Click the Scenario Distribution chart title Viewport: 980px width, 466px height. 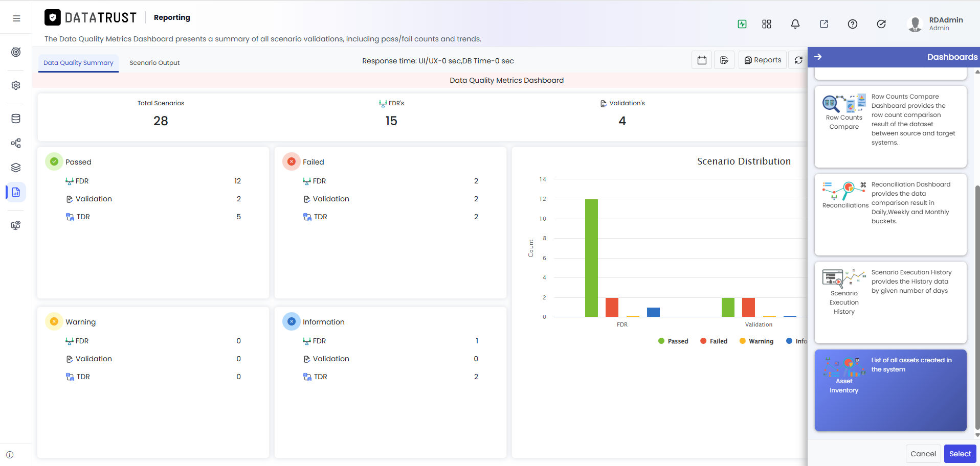pyautogui.click(x=744, y=161)
